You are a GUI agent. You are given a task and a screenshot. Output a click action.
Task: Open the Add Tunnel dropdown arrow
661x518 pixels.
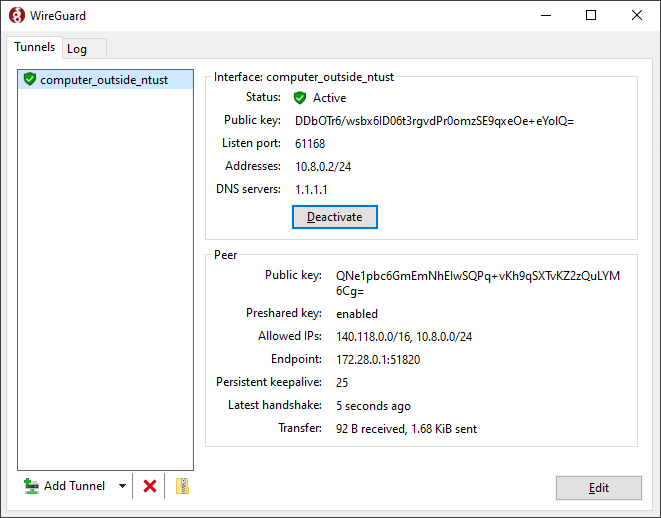(x=122, y=486)
